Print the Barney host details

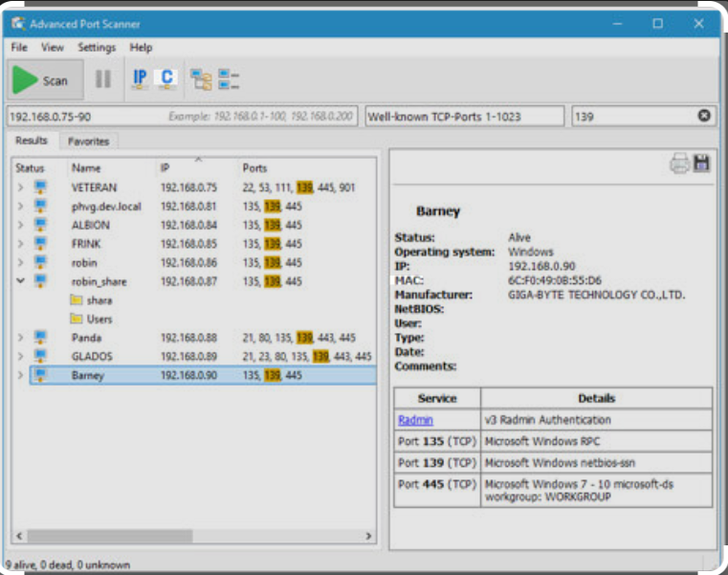pyautogui.click(x=679, y=164)
